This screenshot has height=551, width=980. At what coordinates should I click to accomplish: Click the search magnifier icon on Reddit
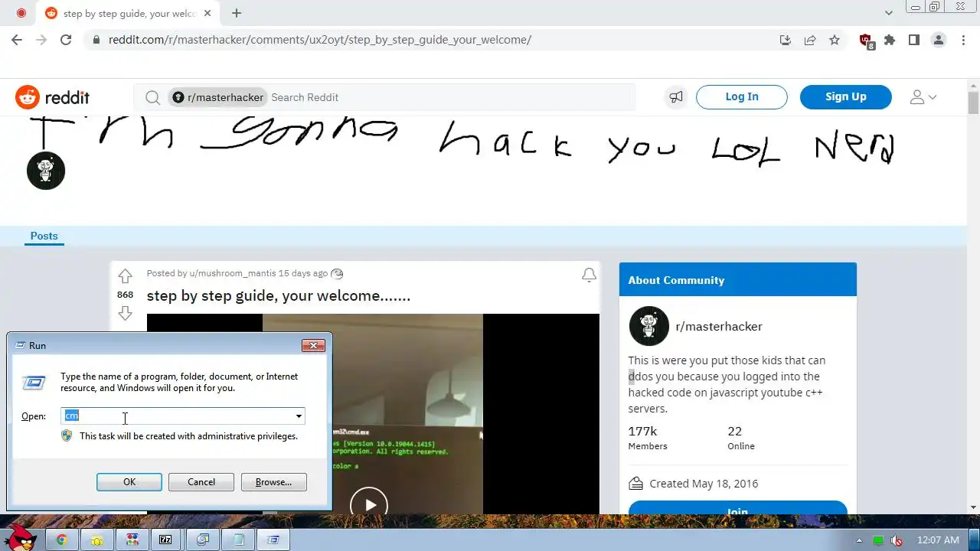click(x=152, y=97)
